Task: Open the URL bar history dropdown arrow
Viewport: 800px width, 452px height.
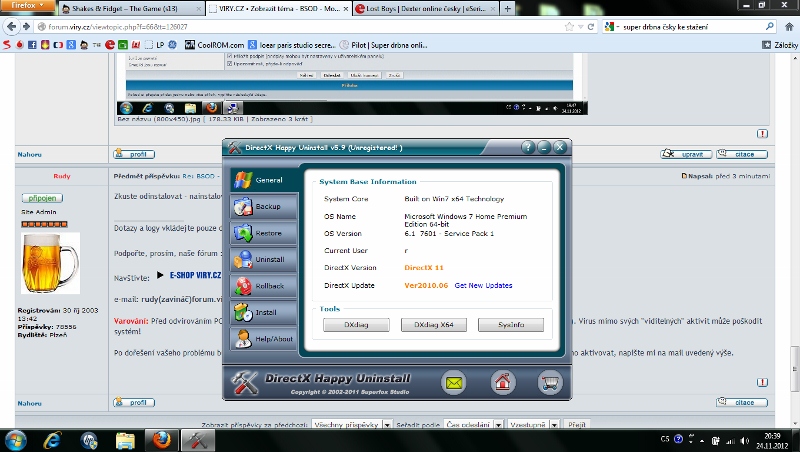Action: 581,27
